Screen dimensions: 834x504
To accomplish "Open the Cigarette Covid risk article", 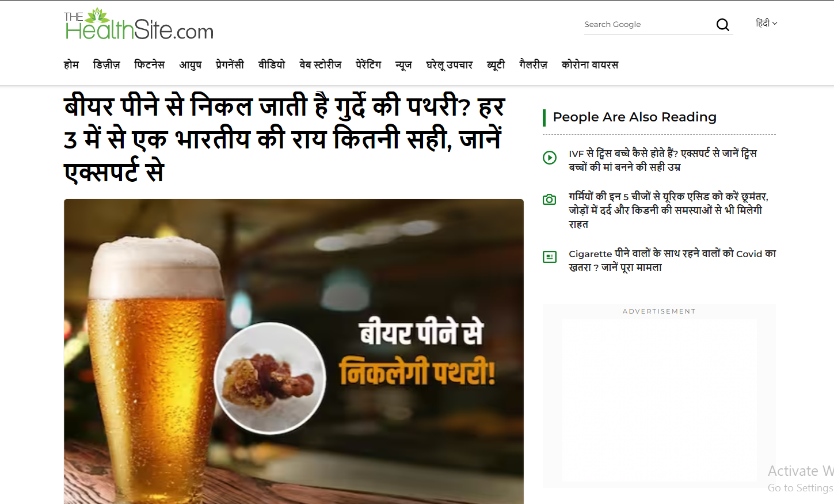I will point(672,260).
